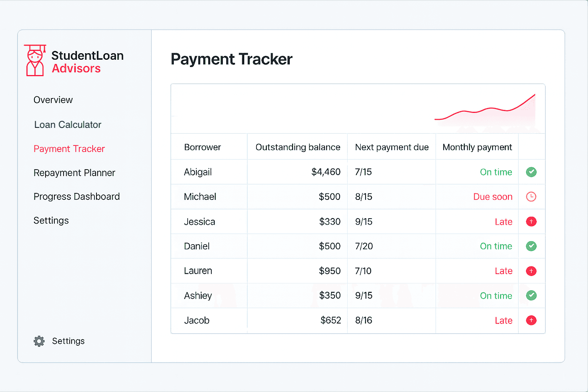Click Daniel's green checkmark status icon

pyautogui.click(x=531, y=246)
